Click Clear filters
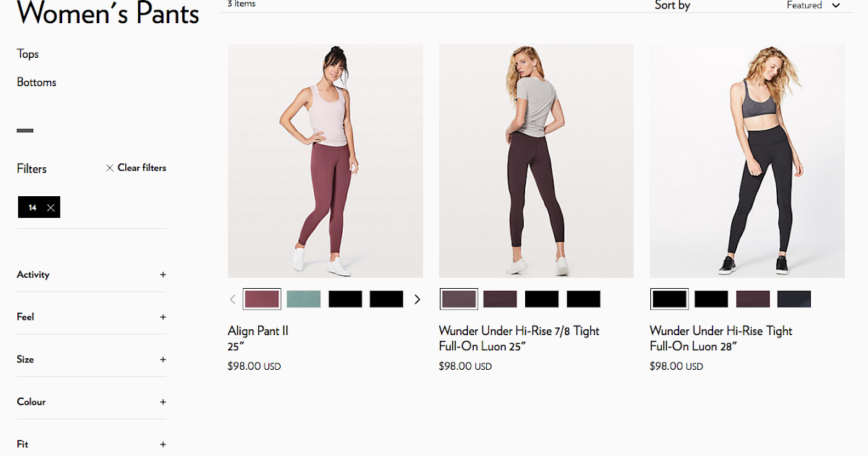 point(141,167)
